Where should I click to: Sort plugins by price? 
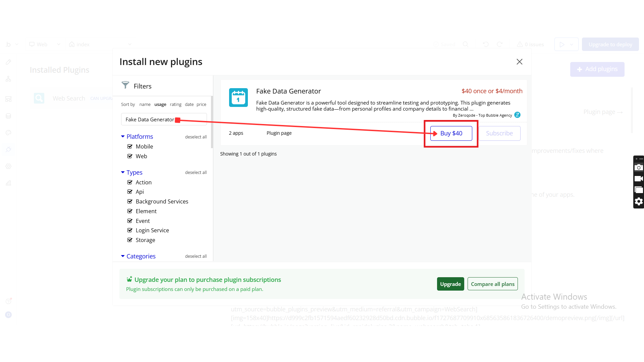point(201,105)
